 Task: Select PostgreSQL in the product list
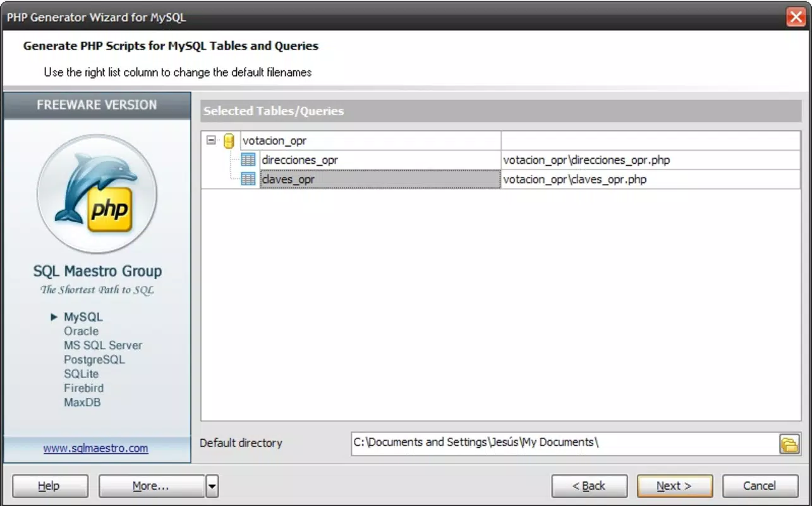click(94, 359)
